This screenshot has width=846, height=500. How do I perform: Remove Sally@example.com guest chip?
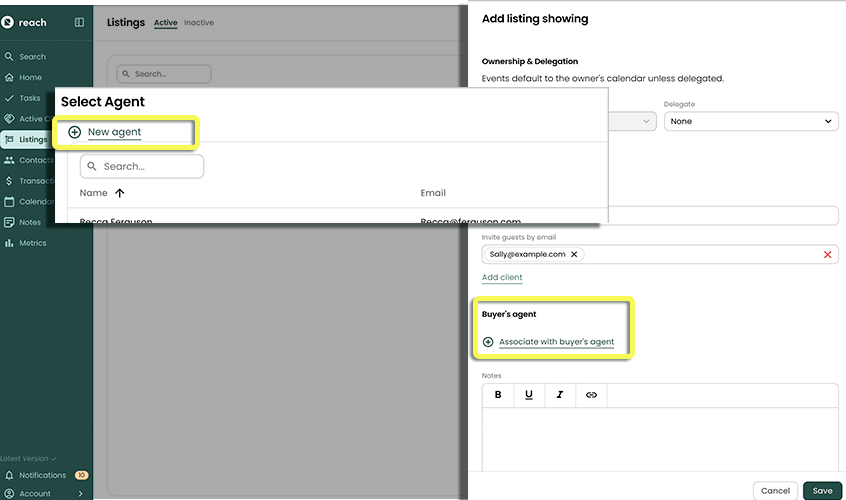pyautogui.click(x=574, y=254)
